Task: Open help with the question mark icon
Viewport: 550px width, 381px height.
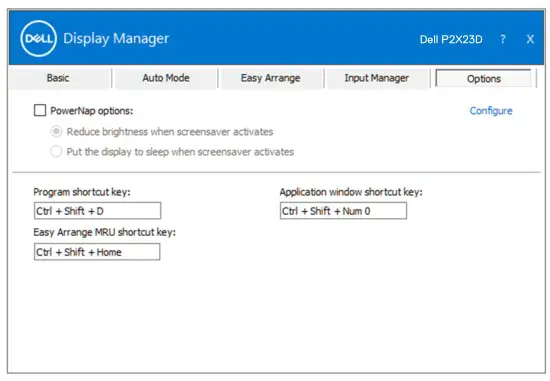Action: coord(503,39)
